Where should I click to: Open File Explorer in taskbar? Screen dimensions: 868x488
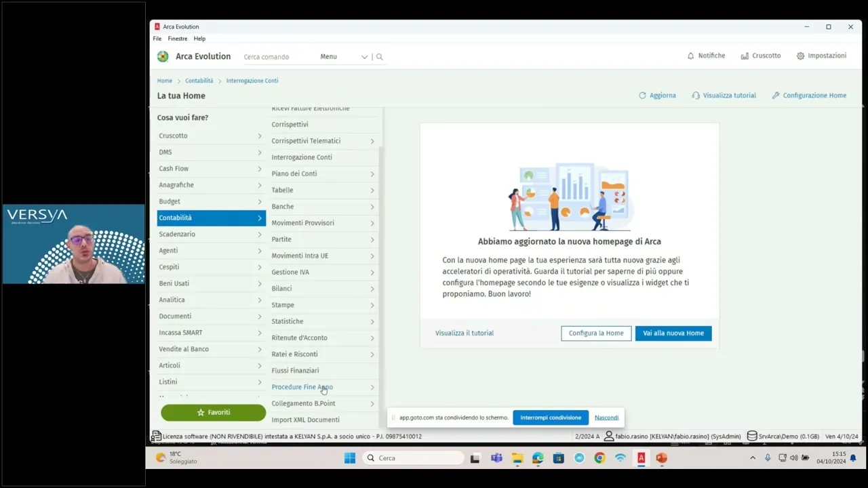pos(517,458)
